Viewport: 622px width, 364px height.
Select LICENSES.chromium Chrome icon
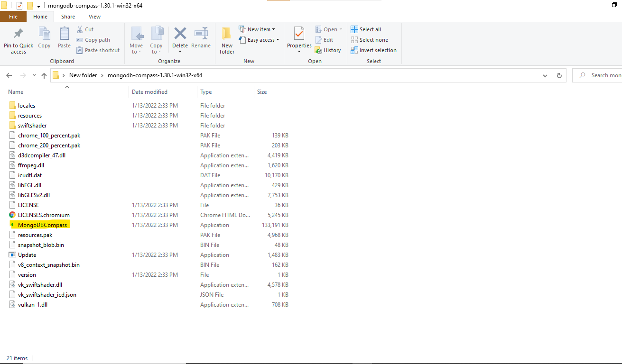click(12, 215)
